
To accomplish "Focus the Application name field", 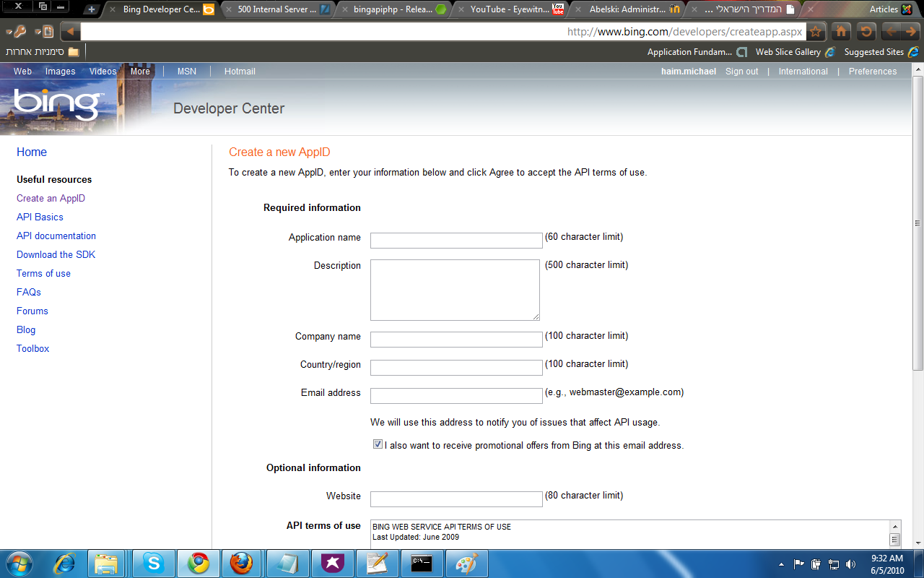I will click(456, 241).
